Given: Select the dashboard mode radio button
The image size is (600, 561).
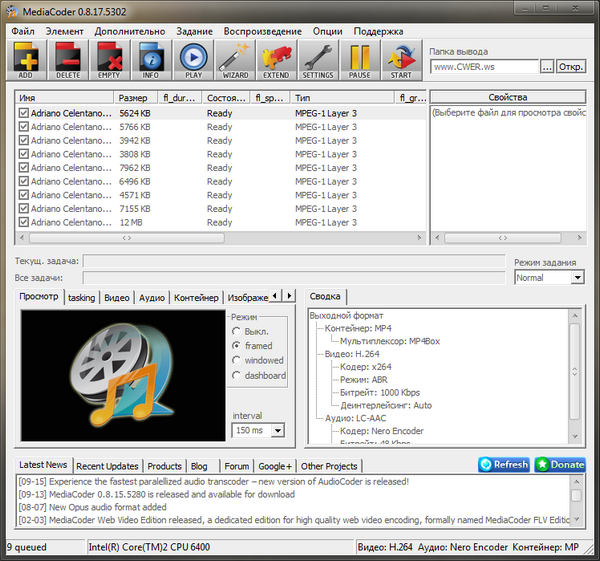Looking at the screenshot, I should [x=236, y=376].
